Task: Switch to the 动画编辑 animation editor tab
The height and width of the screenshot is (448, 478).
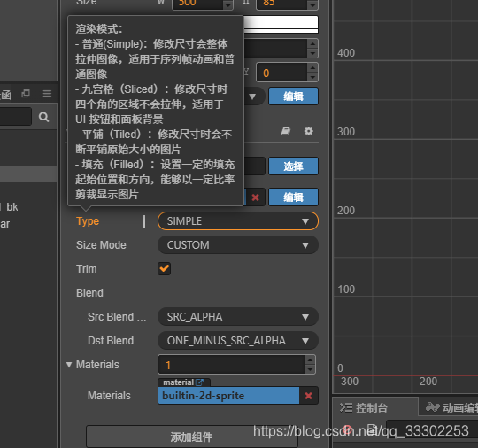Action: pyautogui.click(x=451, y=407)
